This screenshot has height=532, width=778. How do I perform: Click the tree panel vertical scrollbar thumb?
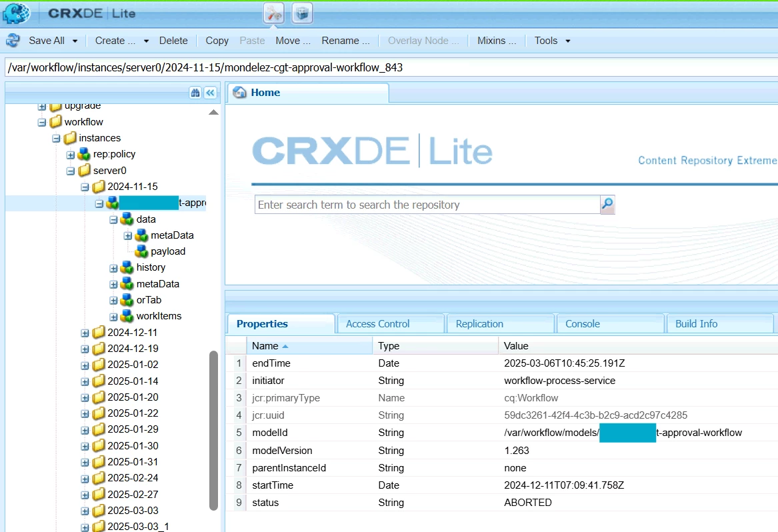click(x=214, y=430)
